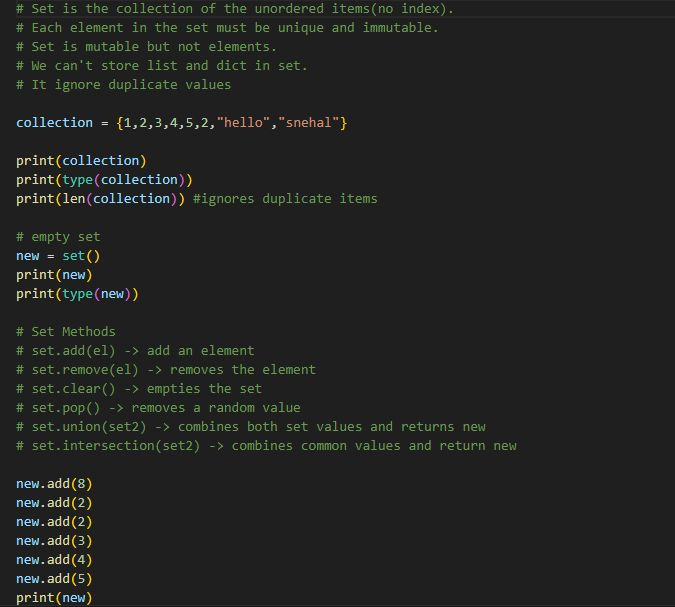The height and width of the screenshot is (607, 675).
Task: Click the comment "# It ignore duplicate values"
Action: tap(124, 84)
